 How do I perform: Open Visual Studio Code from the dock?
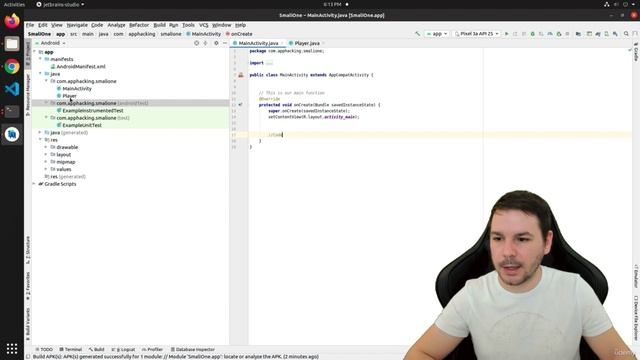pyautogui.click(x=12, y=89)
